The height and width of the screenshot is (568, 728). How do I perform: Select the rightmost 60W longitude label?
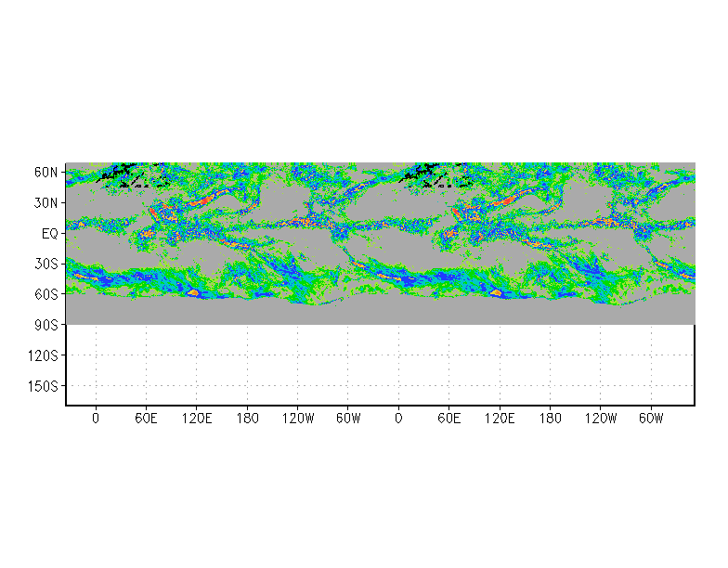coord(650,420)
